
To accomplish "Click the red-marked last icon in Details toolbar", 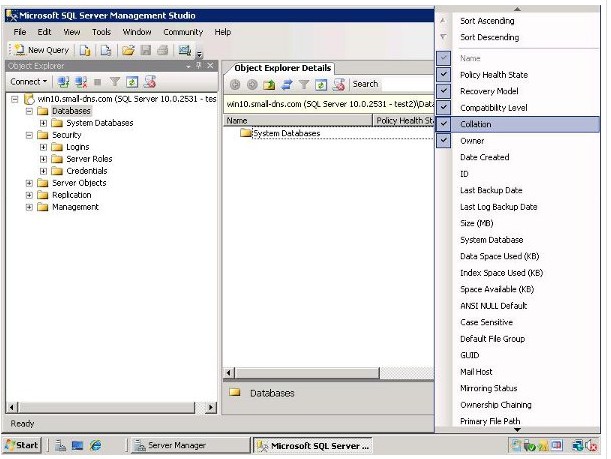I will pos(339,84).
